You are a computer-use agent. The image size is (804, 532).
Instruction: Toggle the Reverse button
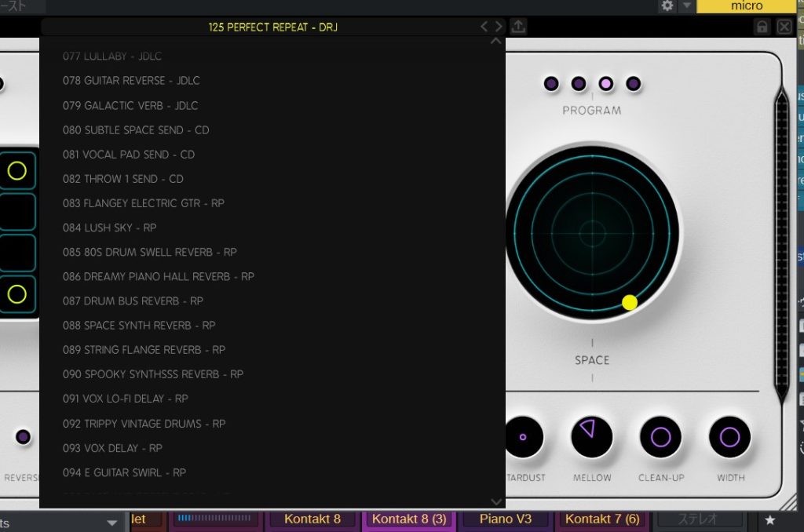pyautogui.click(x=23, y=437)
